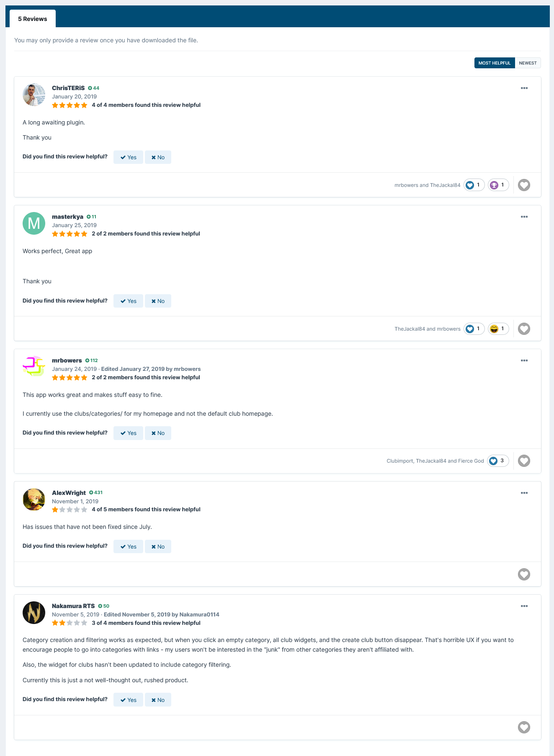Sort reviews by Most Helpful
Viewport: 554px width, 756px height.
click(x=494, y=63)
